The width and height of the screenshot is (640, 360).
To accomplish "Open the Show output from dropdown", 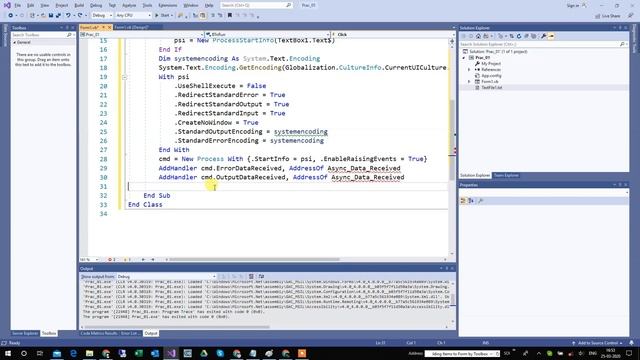I will [167, 276].
